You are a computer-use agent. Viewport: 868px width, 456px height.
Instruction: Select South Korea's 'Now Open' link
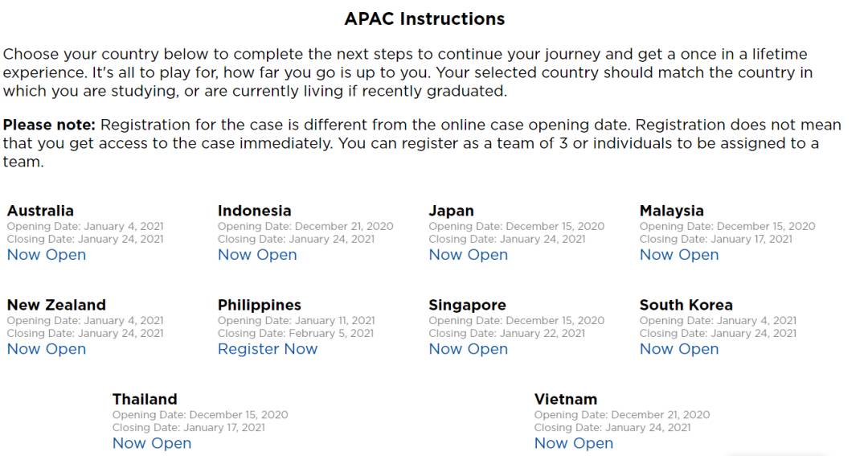[x=679, y=349]
